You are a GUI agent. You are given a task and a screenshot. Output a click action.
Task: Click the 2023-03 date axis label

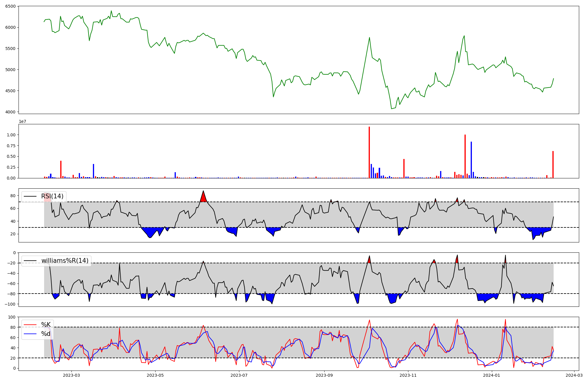click(x=71, y=375)
